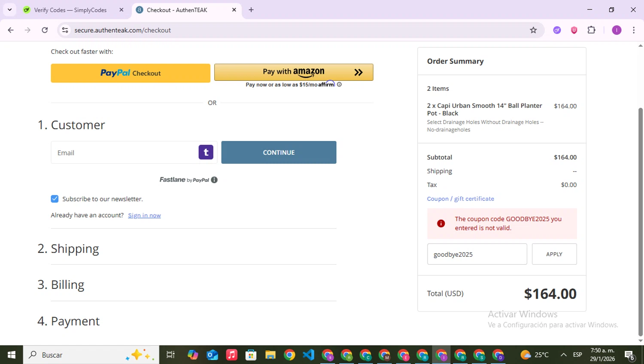The image size is (644, 364).
Task: Click the purple 't' autofill icon in Email field
Action: 206,152
